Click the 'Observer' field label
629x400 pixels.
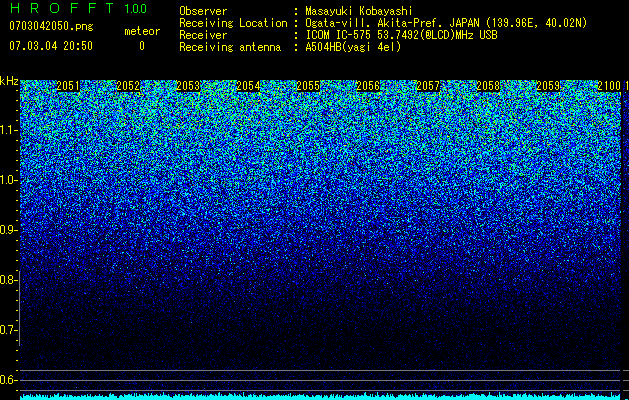(x=203, y=11)
